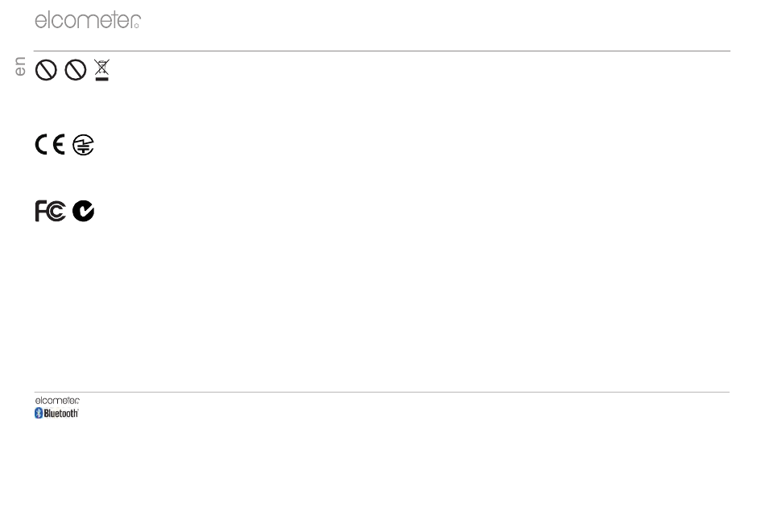Viewport: 765px width, 532px height.
Task: Click the concentric C's in FCC logo
Action: click(x=56, y=212)
